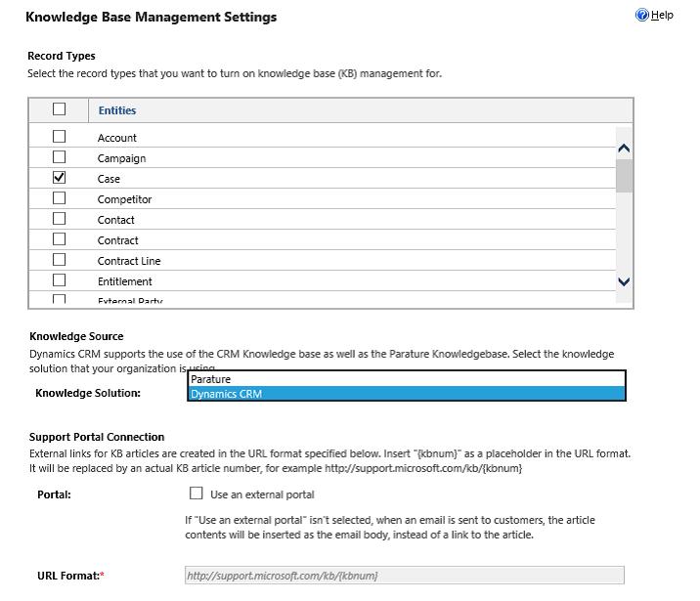This screenshot has height=601, width=700.
Task: Click the blue Help question mark icon
Action: pos(641,16)
